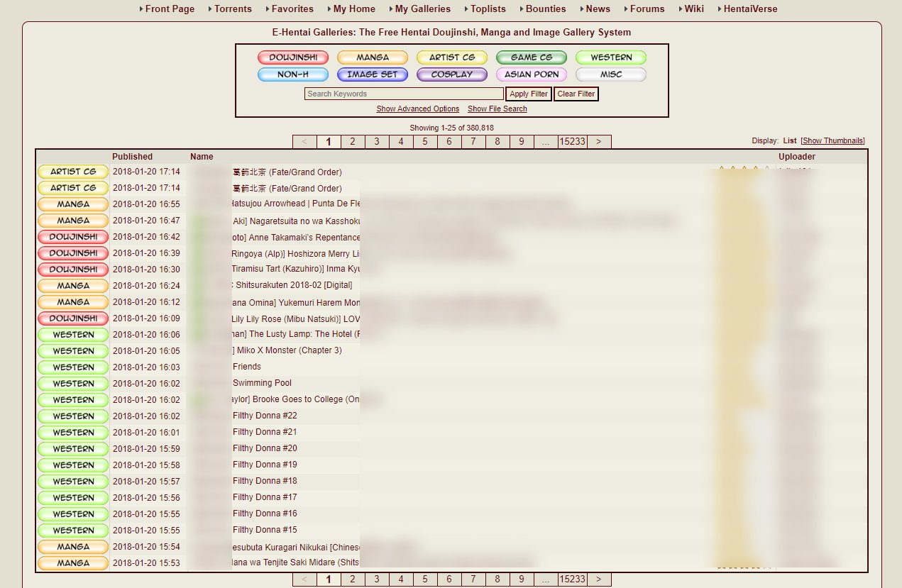Click the Manga badge in the 15:53 row

(x=73, y=563)
